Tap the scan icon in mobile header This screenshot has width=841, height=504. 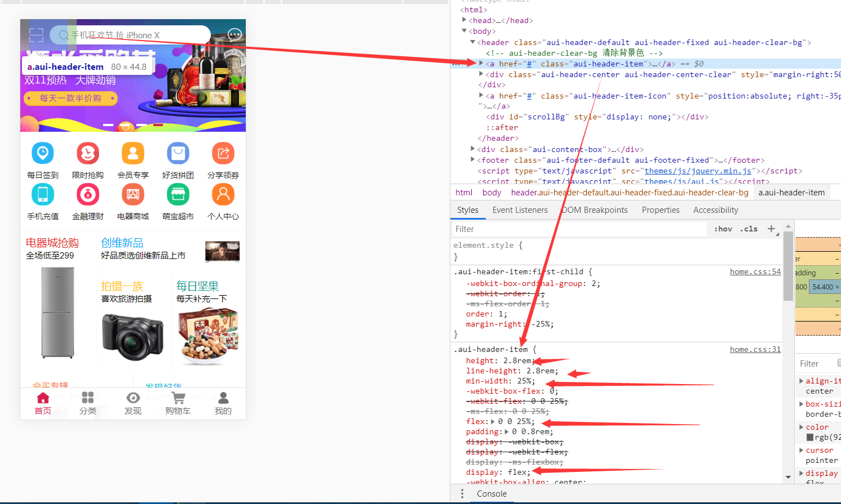[36, 35]
